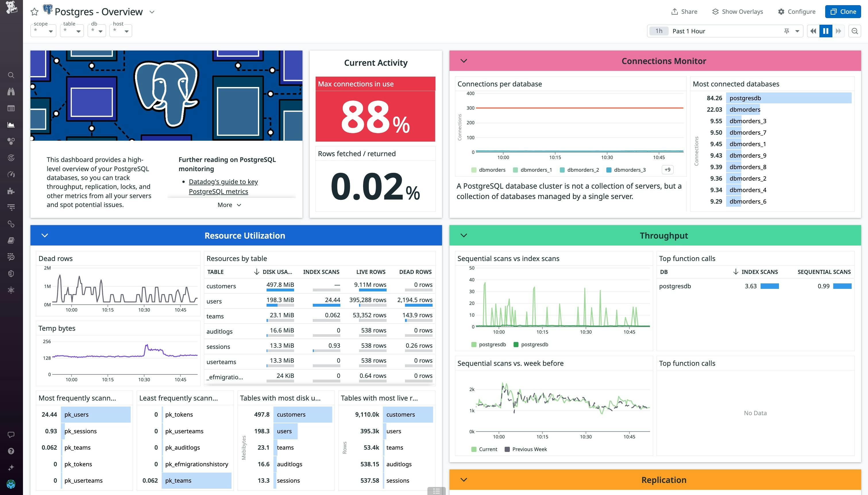Screen dimensions: 868x495
Task: Click the pin icon in the time range selector
Action: pos(786,31)
